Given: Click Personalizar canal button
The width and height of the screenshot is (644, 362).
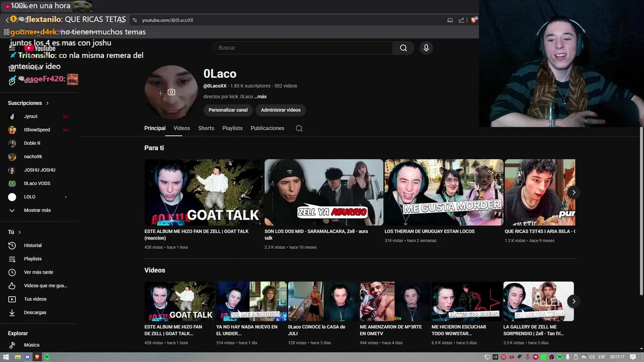Looking at the screenshot, I should point(228,110).
